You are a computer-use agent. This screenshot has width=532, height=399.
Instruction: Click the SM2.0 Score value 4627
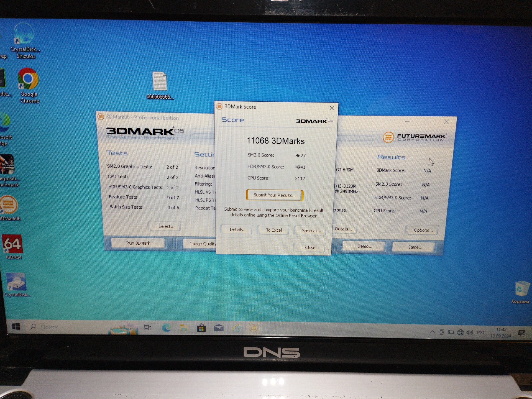(300, 155)
